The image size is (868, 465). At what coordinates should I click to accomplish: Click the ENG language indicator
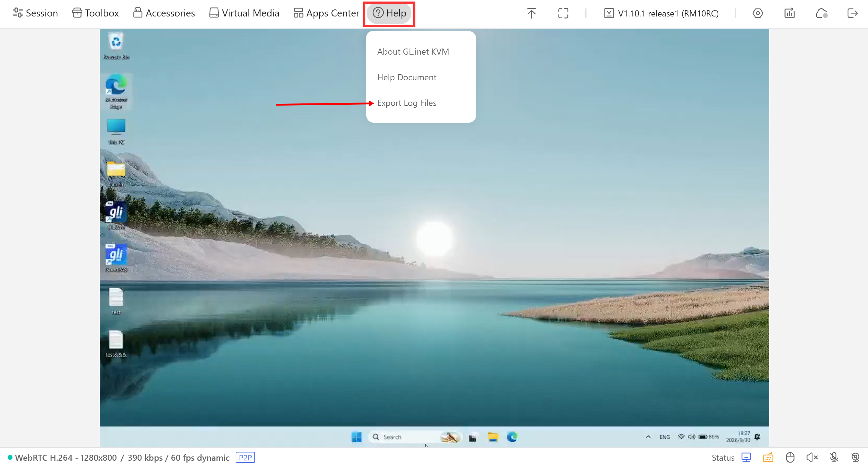click(x=665, y=437)
